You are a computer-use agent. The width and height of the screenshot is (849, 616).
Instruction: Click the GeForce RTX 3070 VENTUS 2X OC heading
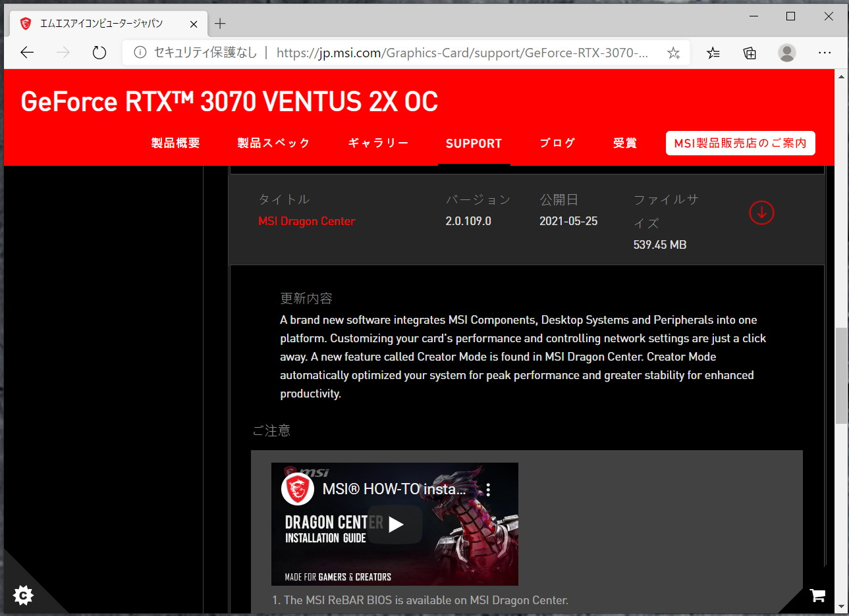point(229,101)
